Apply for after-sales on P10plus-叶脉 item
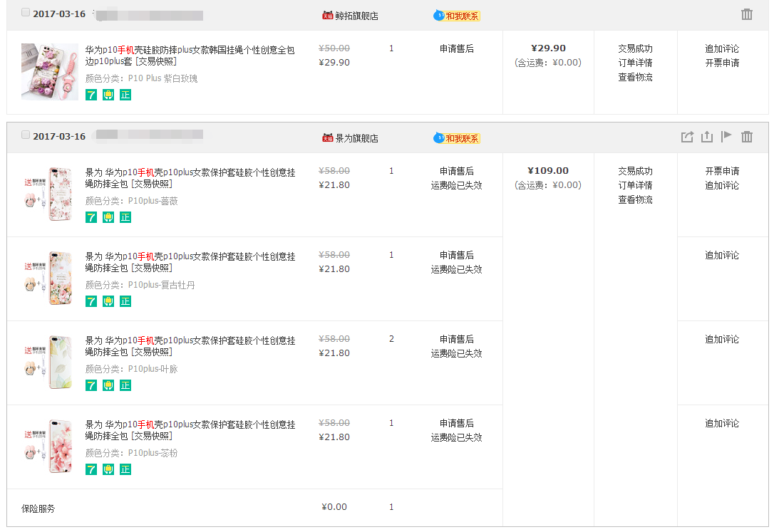774x532 pixels. pos(457,339)
